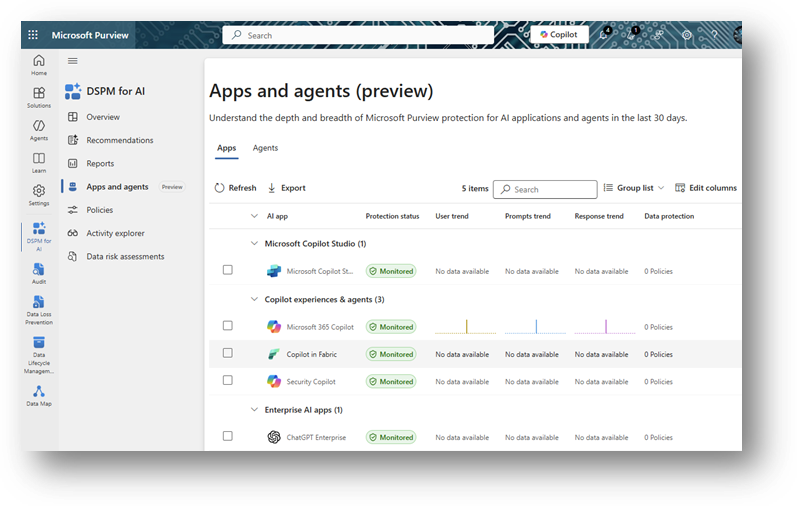This screenshot has height=506, width=797.
Task: Sort by the User trend column header
Action: click(452, 216)
